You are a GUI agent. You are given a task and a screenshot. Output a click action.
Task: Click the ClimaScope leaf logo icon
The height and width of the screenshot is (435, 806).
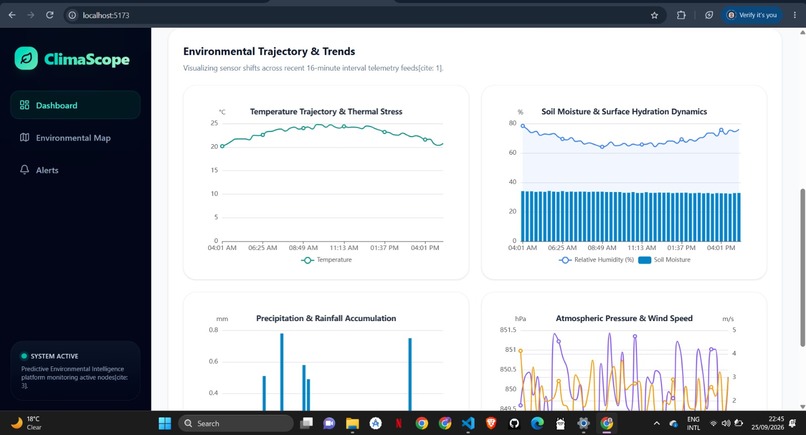point(26,58)
